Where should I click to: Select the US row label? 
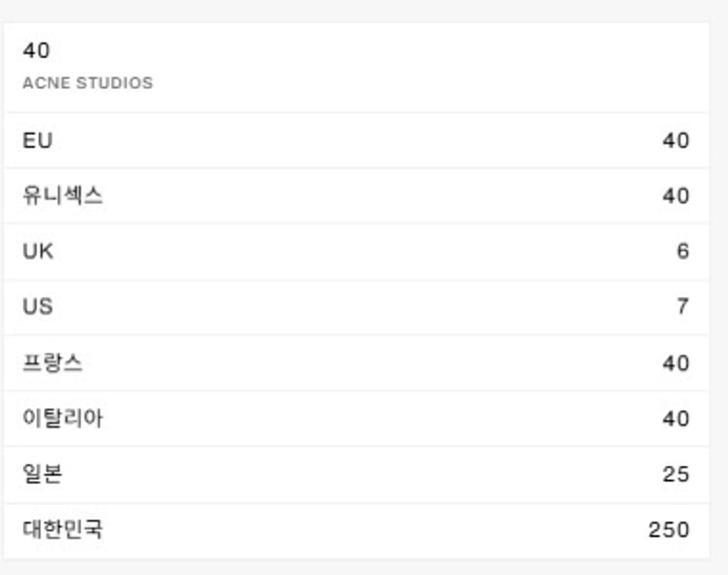coord(38,306)
